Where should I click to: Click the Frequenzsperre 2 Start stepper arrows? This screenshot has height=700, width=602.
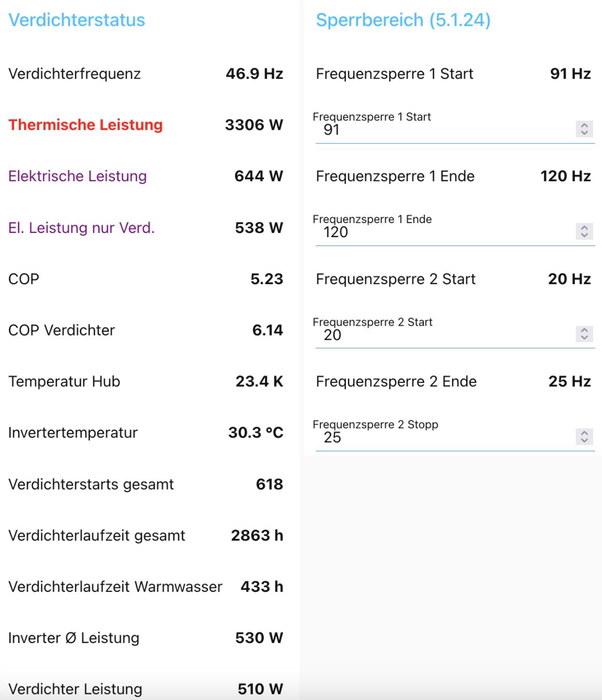(584, 334)
